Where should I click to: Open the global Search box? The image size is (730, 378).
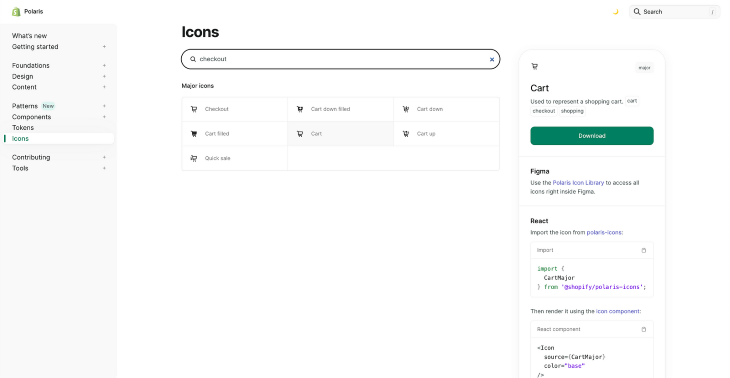(x=675, y=12)
